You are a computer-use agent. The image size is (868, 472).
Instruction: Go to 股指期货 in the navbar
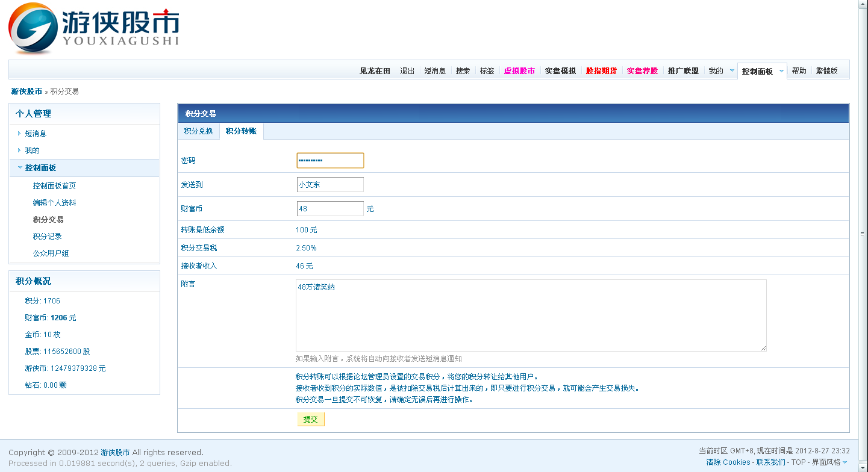pyautogui.click(x=601, y=71)
